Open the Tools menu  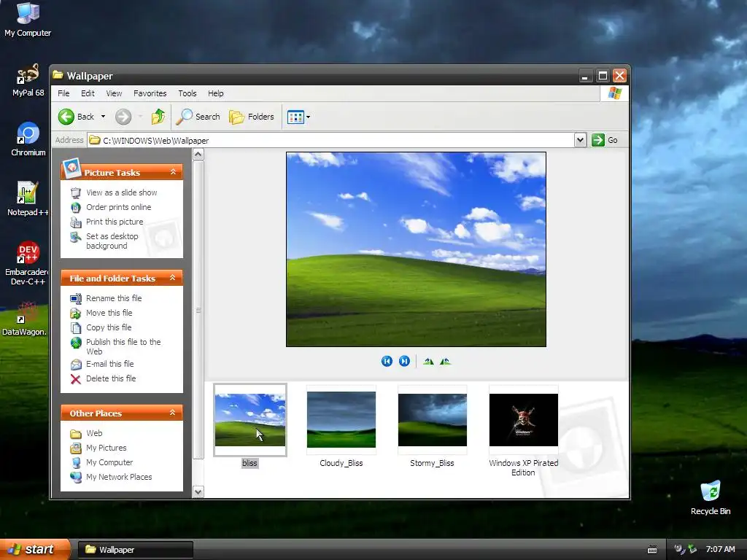point(187,93)
